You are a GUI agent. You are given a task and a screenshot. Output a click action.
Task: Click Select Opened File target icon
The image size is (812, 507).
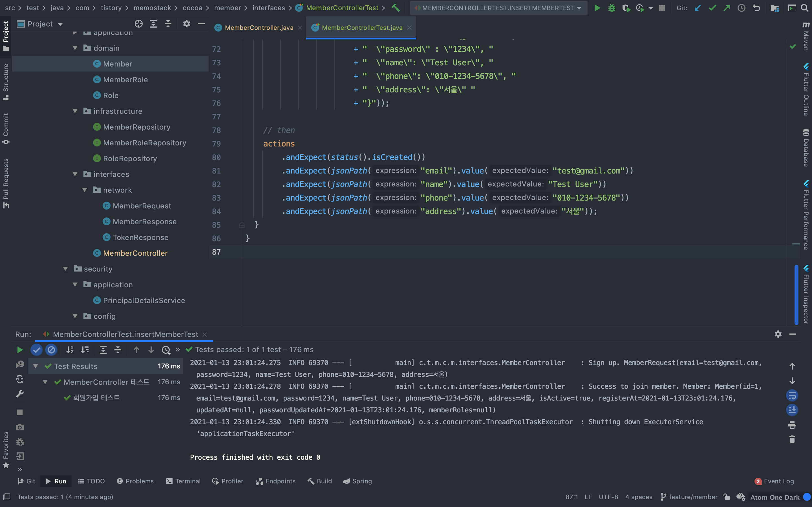click(x=139, y=24)
